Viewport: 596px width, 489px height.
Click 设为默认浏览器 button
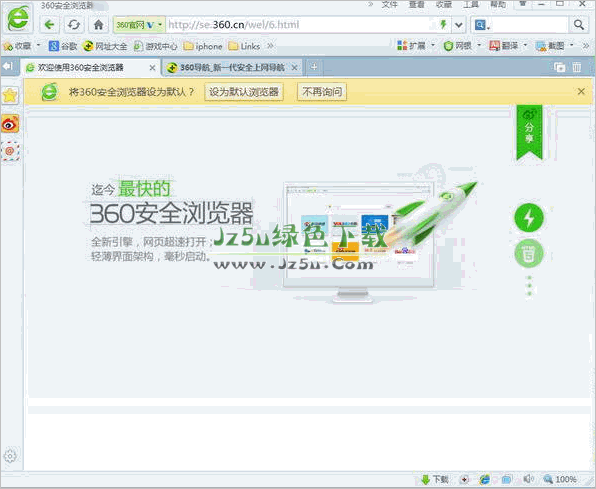(244, 92)
